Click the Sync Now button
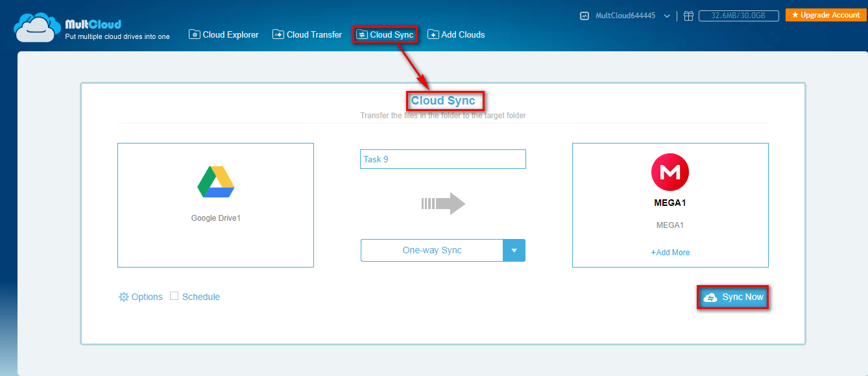 [x=733, y=297]
